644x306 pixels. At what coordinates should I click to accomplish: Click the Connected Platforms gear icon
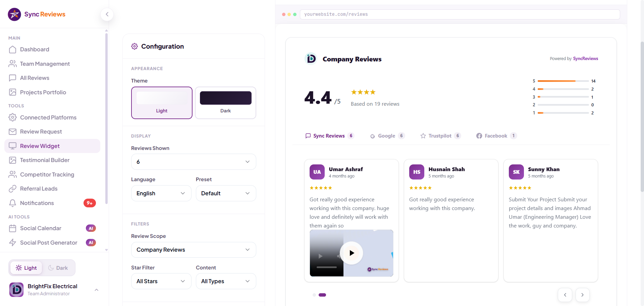tap(13, 117)
